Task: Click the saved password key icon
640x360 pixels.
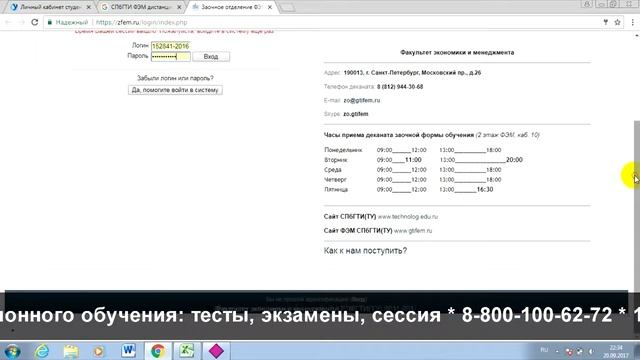Action: point(606,22)
